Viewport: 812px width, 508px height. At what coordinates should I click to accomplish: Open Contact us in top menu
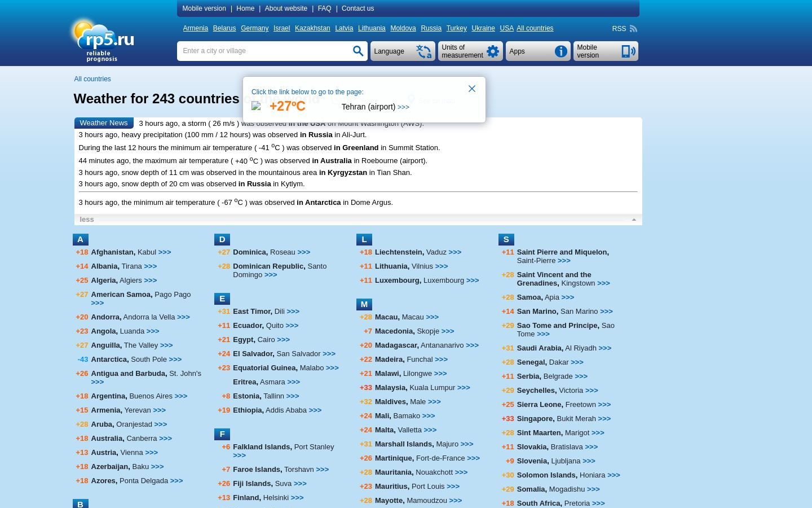358,8
